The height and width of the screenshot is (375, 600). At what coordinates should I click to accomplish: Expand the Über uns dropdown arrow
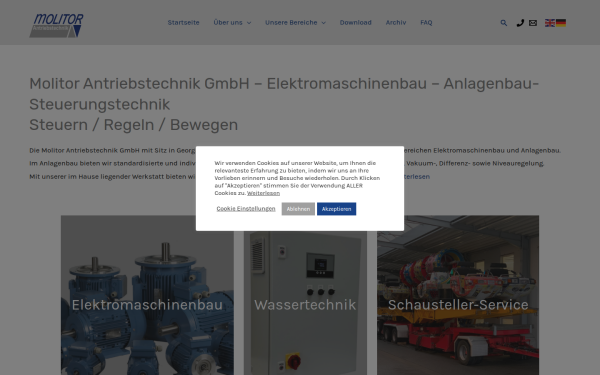(x=249, y=23)
